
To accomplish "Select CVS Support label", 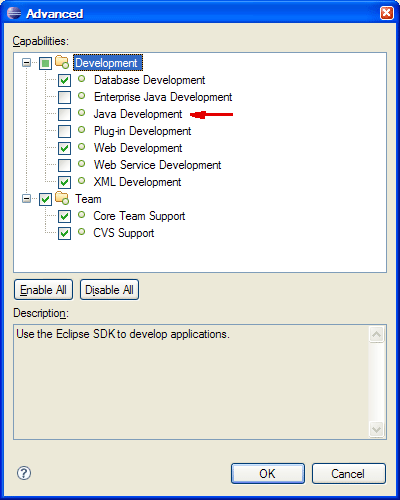I will pyautogui.click(x=124, y=233).
